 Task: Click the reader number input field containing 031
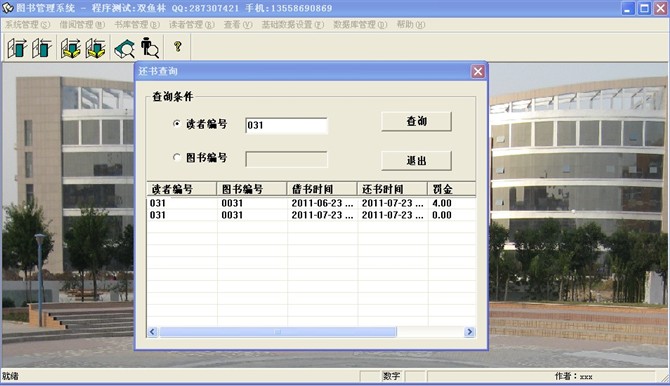(x=286, y=125)
